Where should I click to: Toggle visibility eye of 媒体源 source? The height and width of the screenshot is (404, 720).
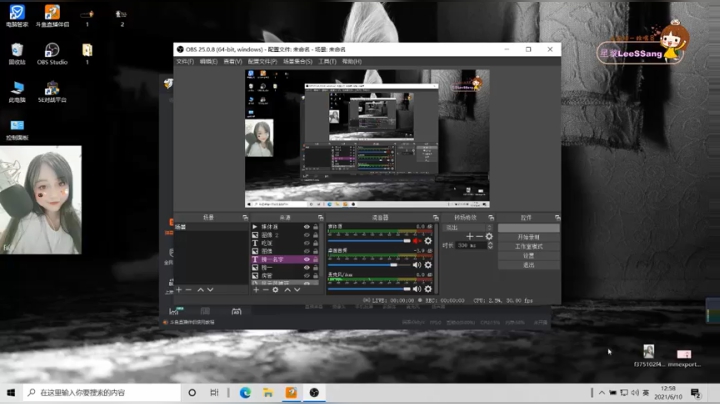click(x=307, y=227)
